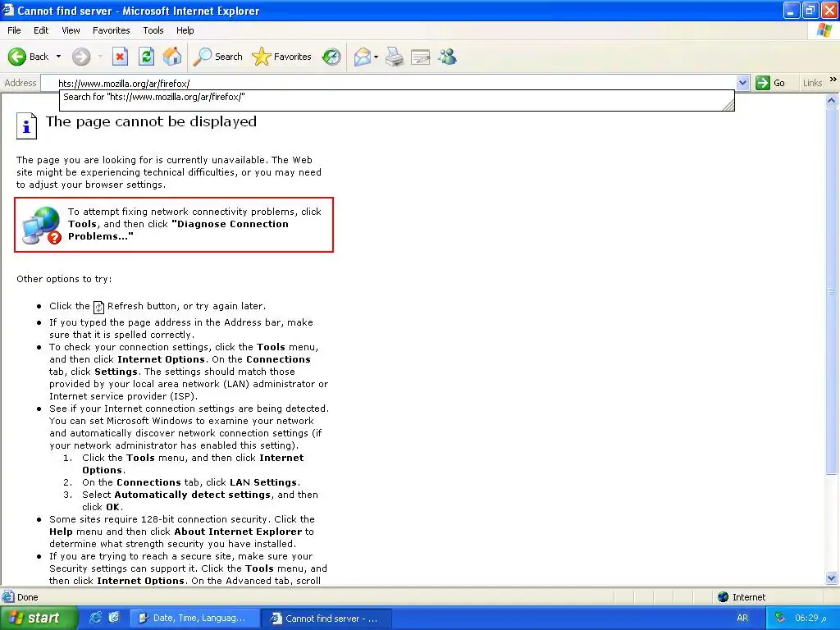Click the taskbar clock 06:29

[810, 619]
